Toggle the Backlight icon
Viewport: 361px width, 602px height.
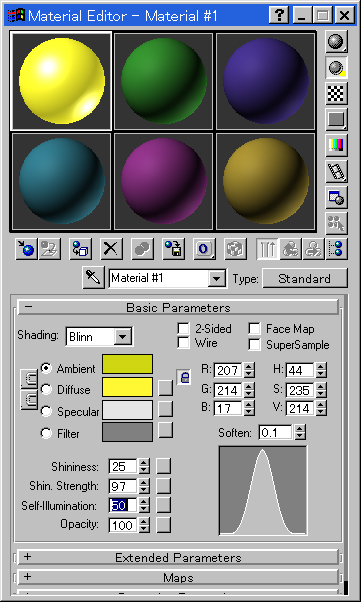click(x=337, y=68)
